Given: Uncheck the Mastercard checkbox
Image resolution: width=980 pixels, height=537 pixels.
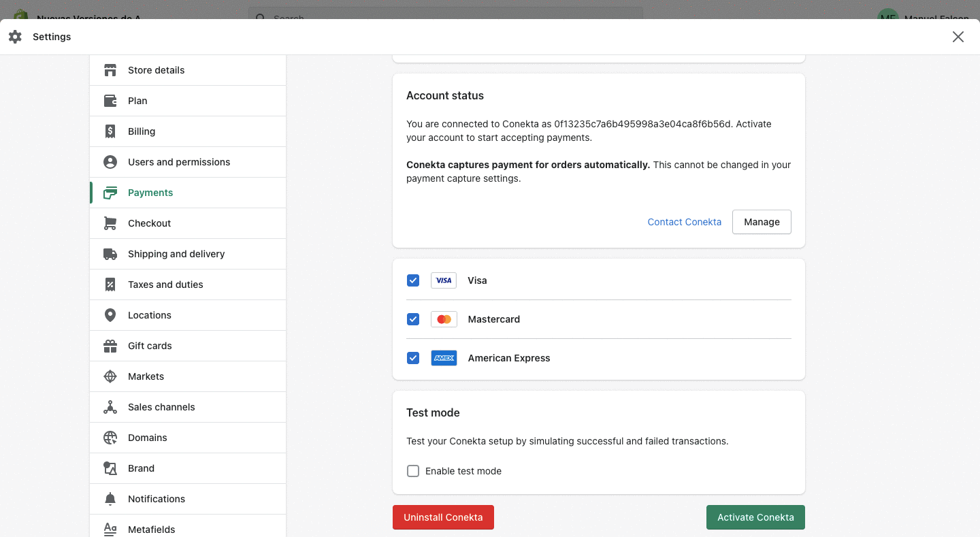Looking at the screenshot, I should coord(413,319).
